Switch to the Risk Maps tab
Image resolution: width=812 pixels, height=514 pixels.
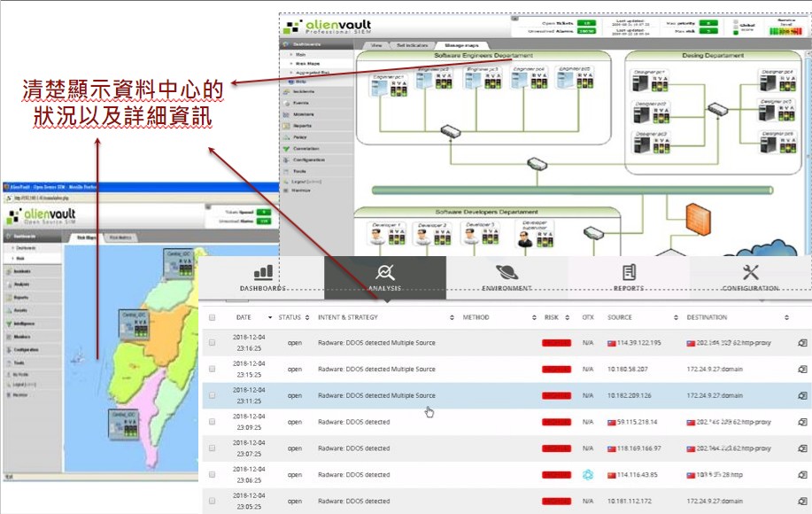(86, 238)
